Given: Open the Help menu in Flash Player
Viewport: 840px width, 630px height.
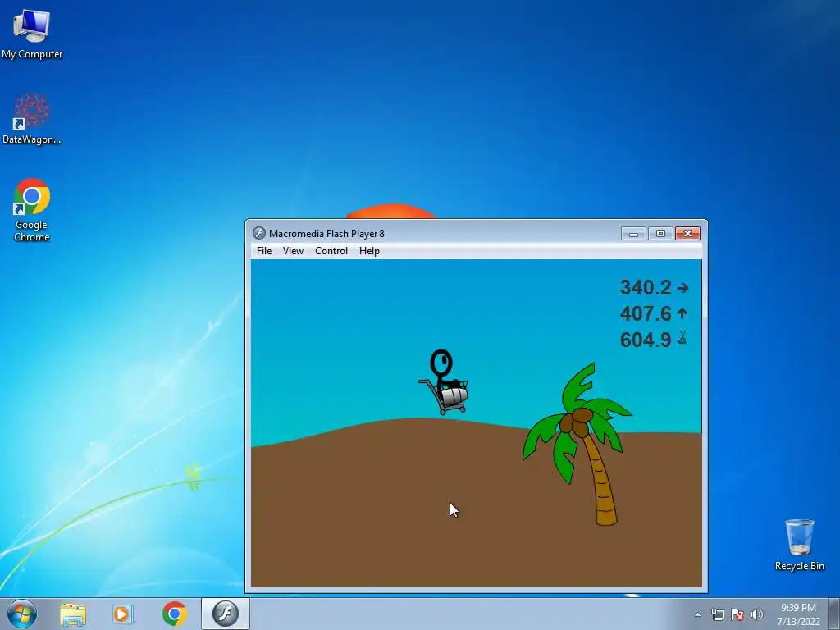Looking at the screenshot, I should click(x=369, y=251).
